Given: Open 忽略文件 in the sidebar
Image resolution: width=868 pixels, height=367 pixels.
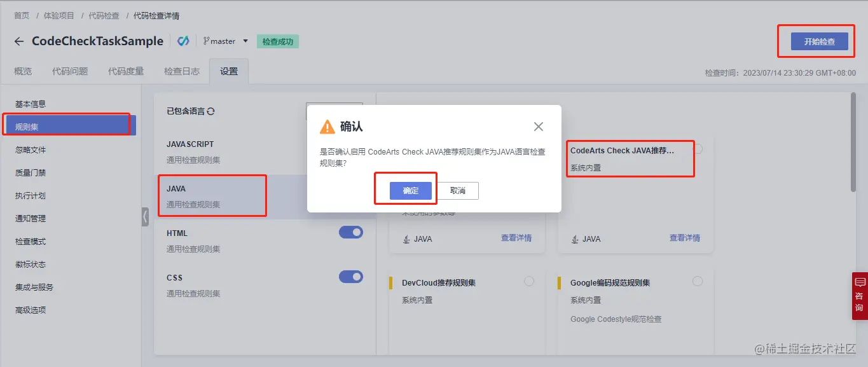Looking at the screenshot, I should (31, 150).
